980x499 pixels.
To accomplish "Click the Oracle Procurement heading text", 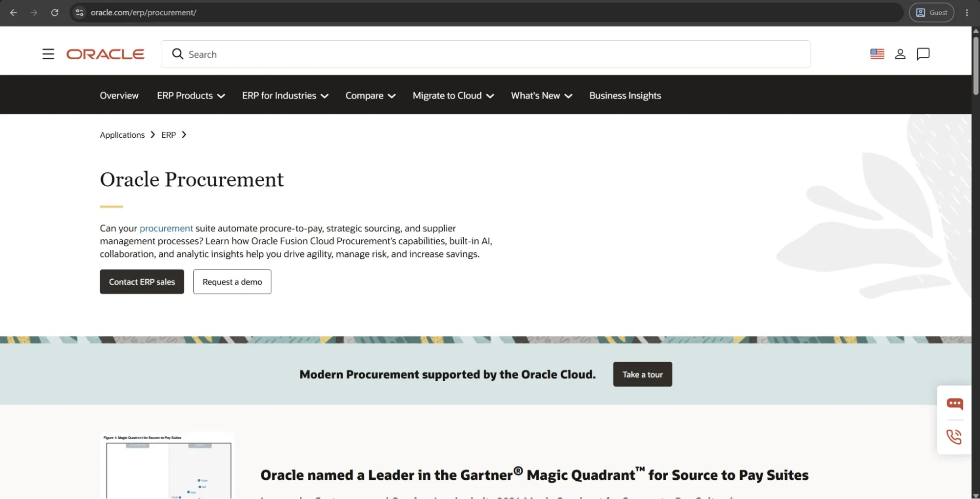I will click(x=192, y=179).
